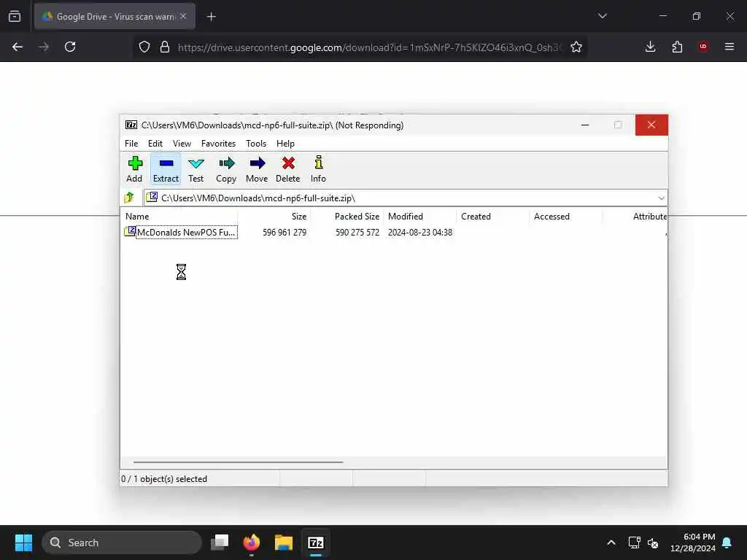Open File Explorer from the taskbar

(284, 542)
